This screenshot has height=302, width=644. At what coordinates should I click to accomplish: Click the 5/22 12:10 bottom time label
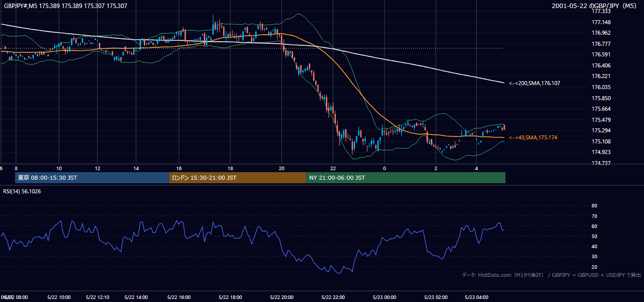[x=97, y=297]
